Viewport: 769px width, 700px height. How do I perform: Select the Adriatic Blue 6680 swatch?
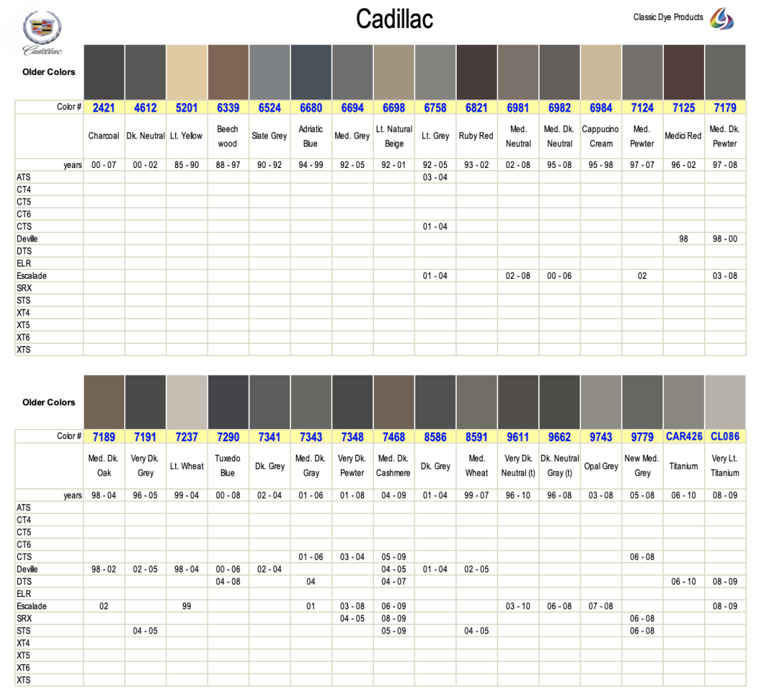point(311,72)
